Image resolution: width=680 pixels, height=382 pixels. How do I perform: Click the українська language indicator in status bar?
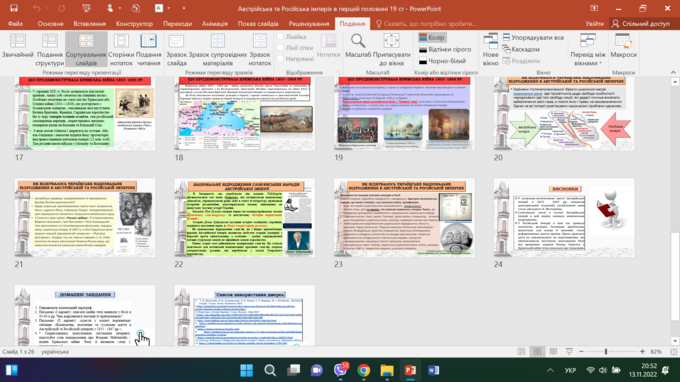tap(55, 352)
